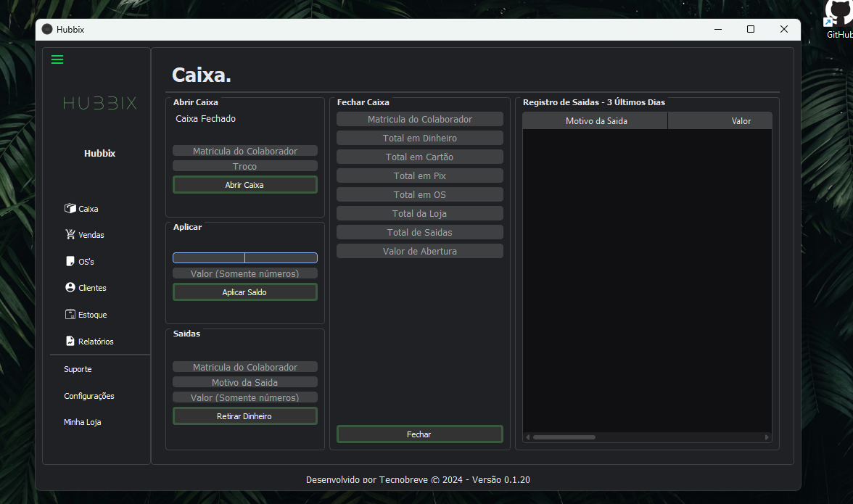Click the table scrollbar right arrow
Screen dimensions: 853x504
(x=767, y=437)
